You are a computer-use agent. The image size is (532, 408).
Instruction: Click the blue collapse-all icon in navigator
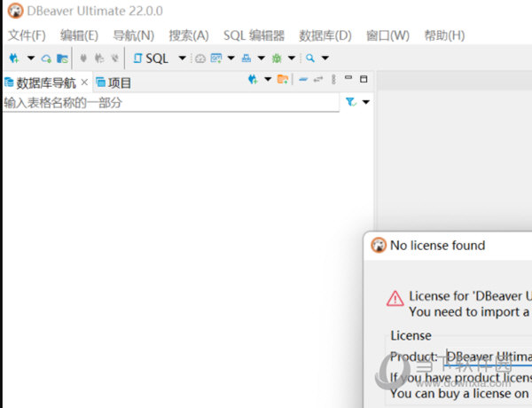303,80
